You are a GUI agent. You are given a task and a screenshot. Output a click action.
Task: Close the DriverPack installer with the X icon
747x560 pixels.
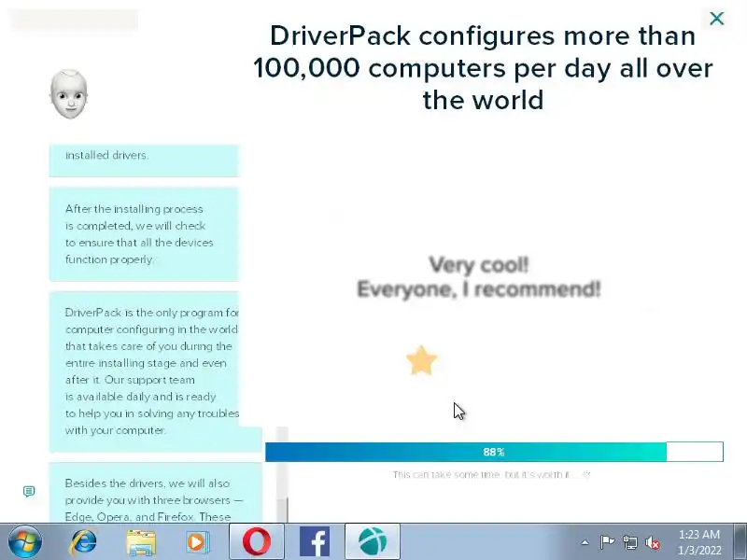click(x=716, y=19)
